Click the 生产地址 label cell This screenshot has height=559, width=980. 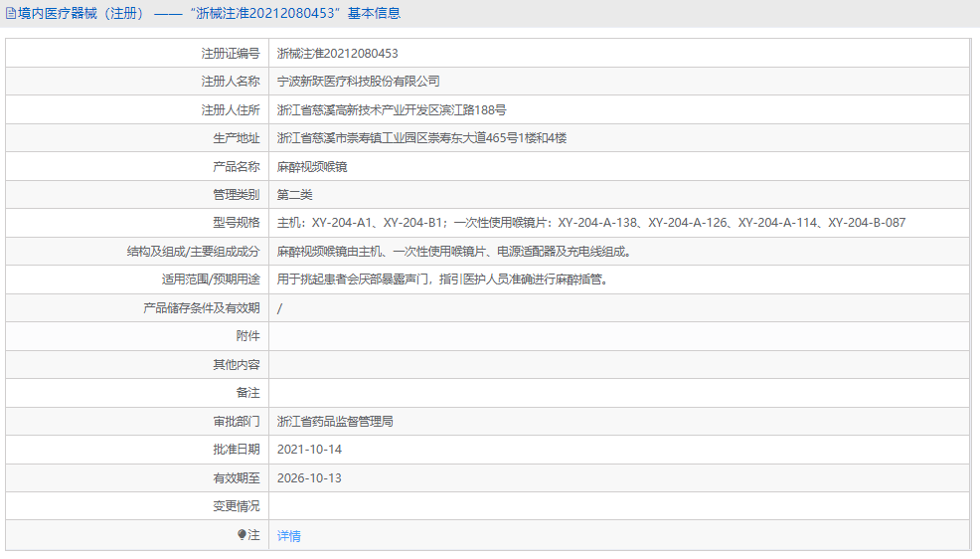coord(137,138)
